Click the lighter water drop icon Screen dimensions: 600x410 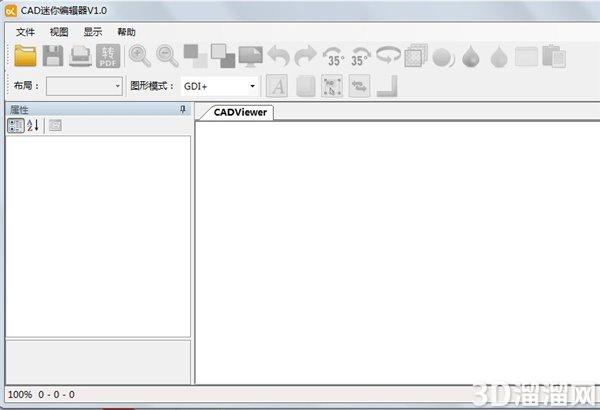coord(499,56)
